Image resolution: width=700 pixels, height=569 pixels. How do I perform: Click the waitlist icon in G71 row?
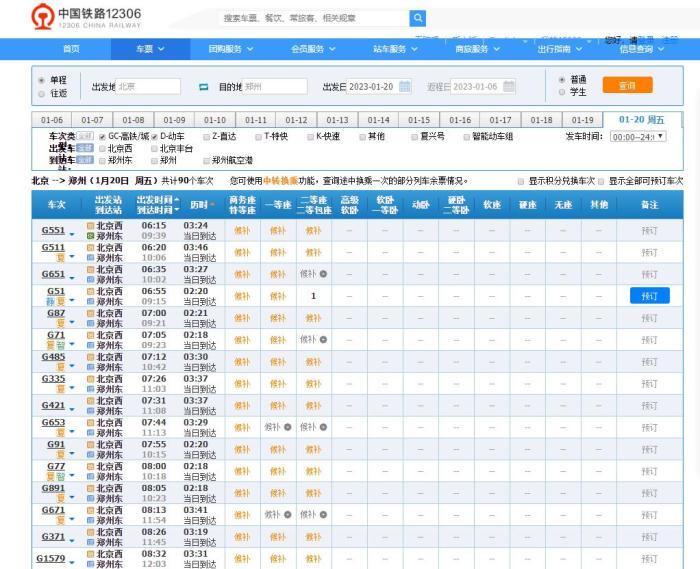pos(323,340)
